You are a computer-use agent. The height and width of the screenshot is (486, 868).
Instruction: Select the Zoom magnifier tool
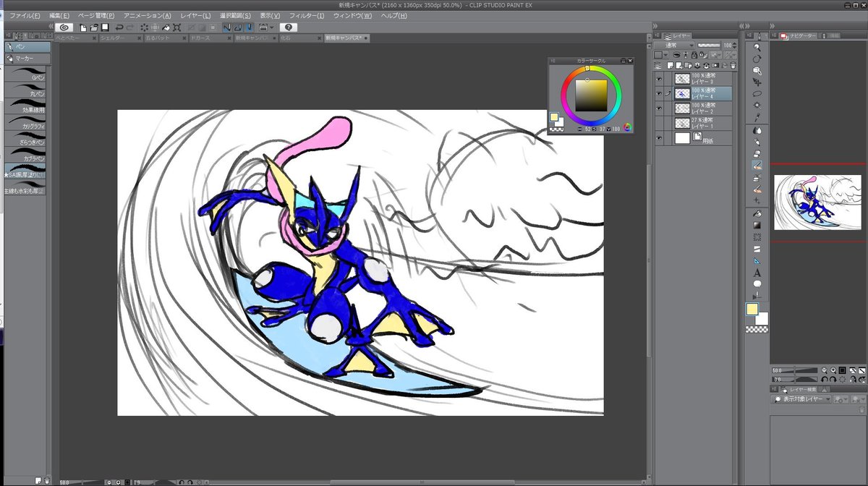click(757, 47)
